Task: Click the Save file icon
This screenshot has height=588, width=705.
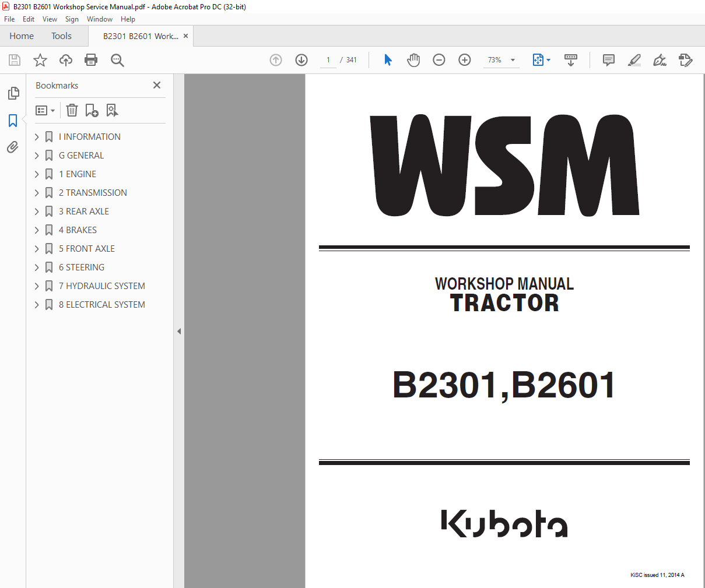Action: pyautogui.click(x=15, y=60)
